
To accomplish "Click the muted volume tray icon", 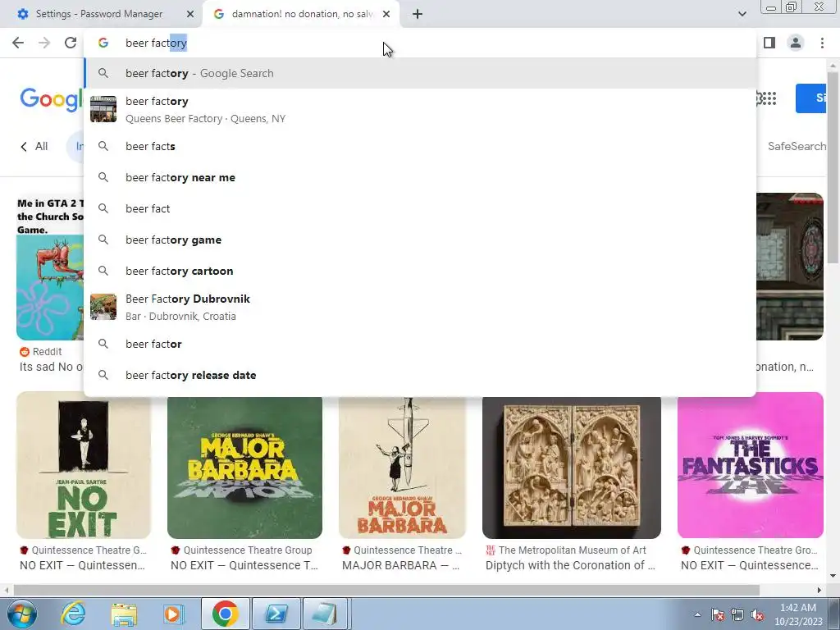I will pos(757,614).
